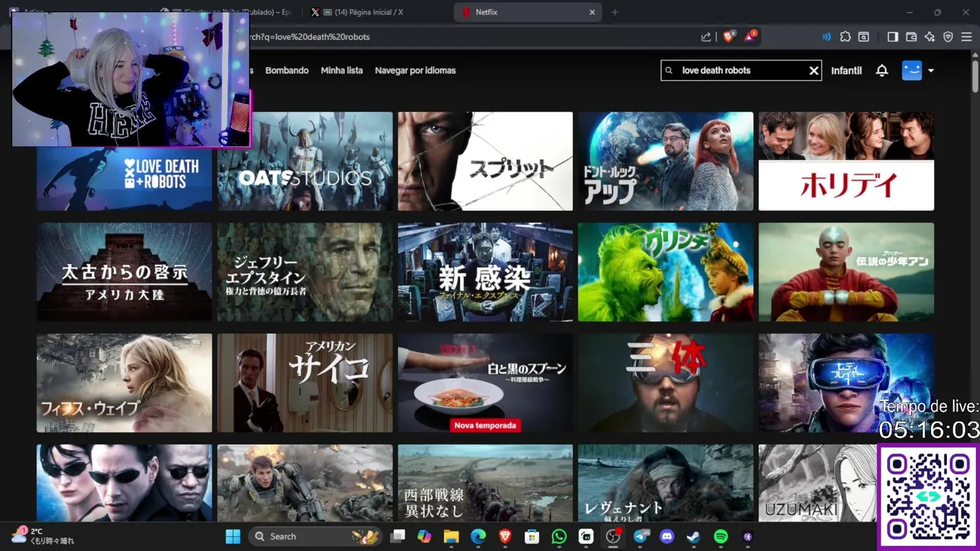The image size is (980, 551).
Task: Open Netflix notifications bell
Action: (x=882, y=70)
